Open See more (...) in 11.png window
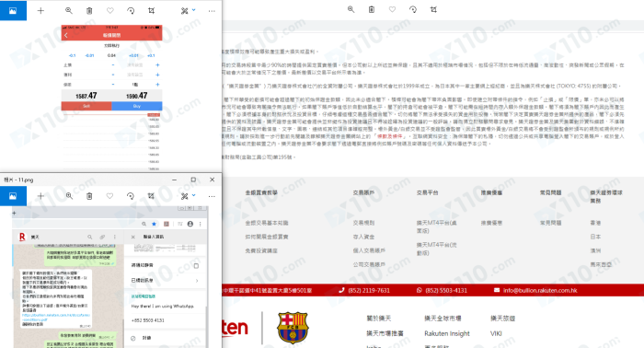 pyautogui.click(x=212, y=196)
